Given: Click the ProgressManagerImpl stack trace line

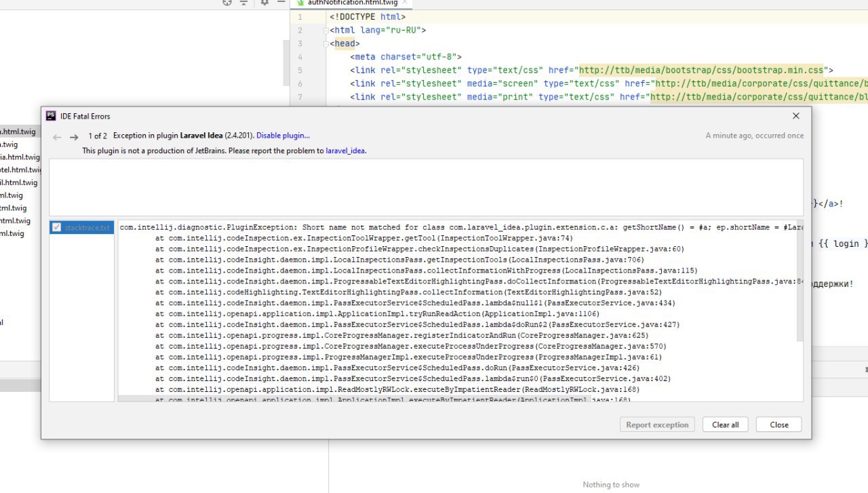Looking at the screenshot, I should (x=408, y=357).
